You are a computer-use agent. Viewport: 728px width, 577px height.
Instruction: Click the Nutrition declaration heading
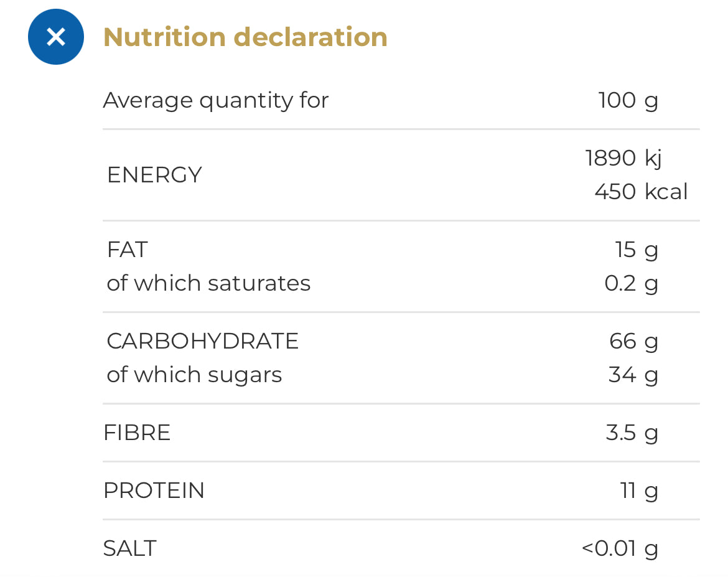[245, 37]
